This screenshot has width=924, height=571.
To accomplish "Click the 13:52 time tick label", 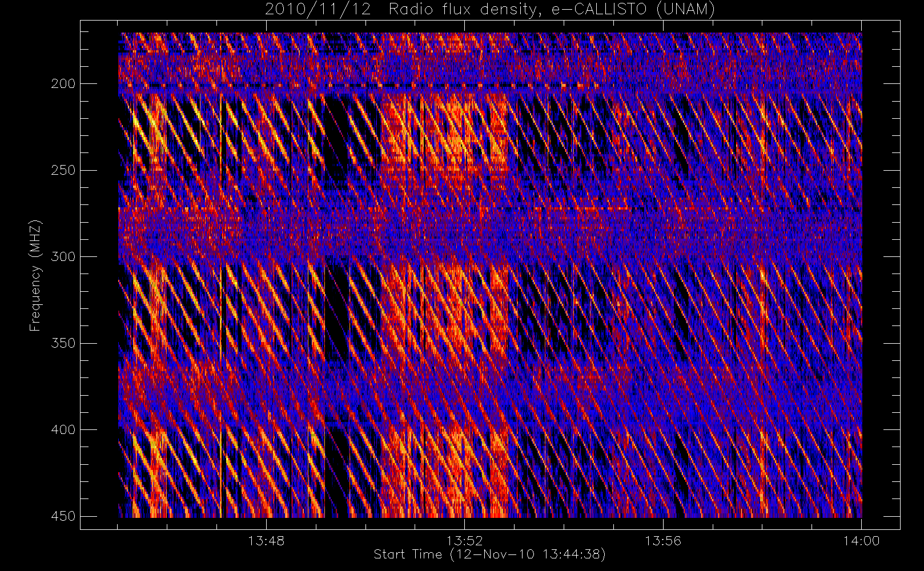I will pyautogui.click(x=464, y=541).
